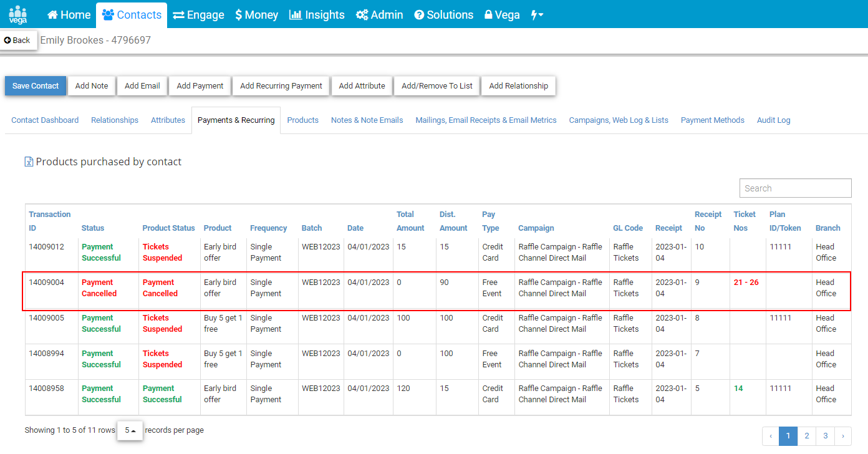Open Vega menu with padlock icon
Screen dimensions: 868x454
click(502, 14)
